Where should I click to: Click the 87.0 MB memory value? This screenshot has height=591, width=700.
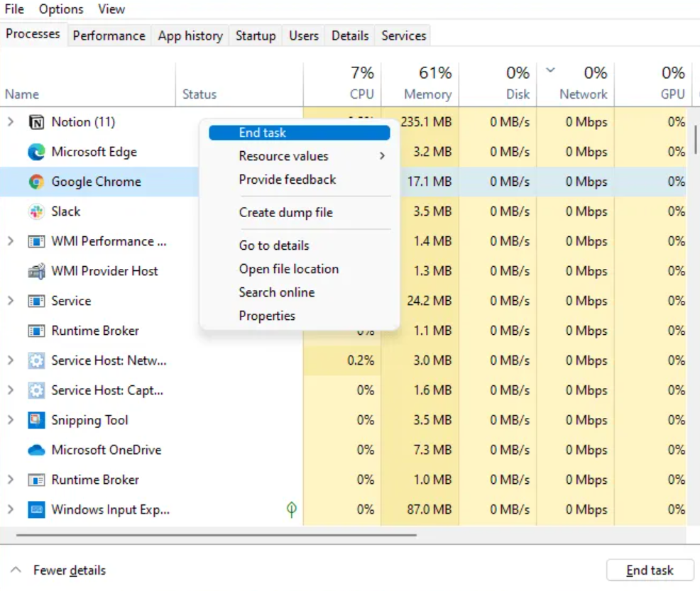430,509
